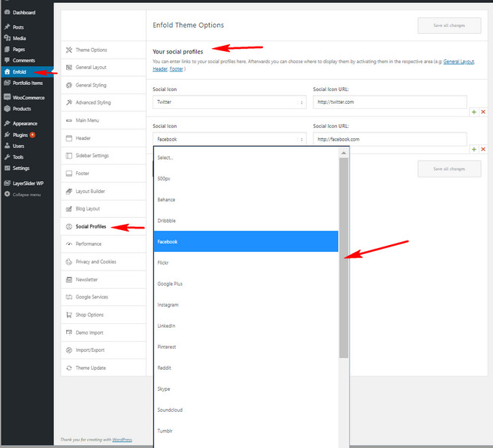493x448 pixels.
Task: Follow the Footer link in description
Action: [x=176, y=69]
